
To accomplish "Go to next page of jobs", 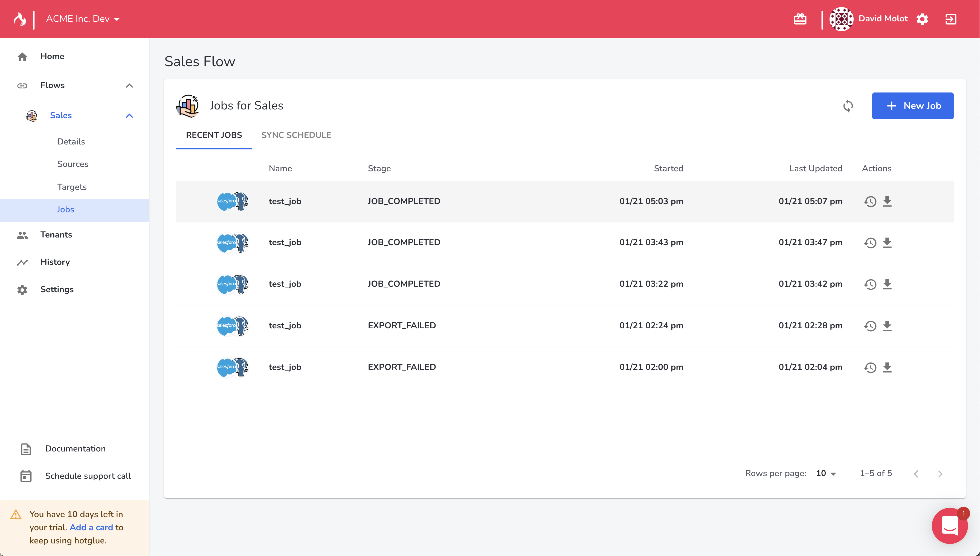I will click(940, 474).
